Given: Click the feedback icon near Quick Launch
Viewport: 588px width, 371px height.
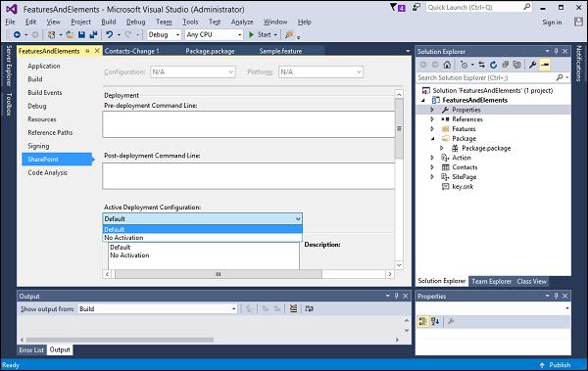Looking at the screenshot, I should pyautogui.click(x=416, y=7).
